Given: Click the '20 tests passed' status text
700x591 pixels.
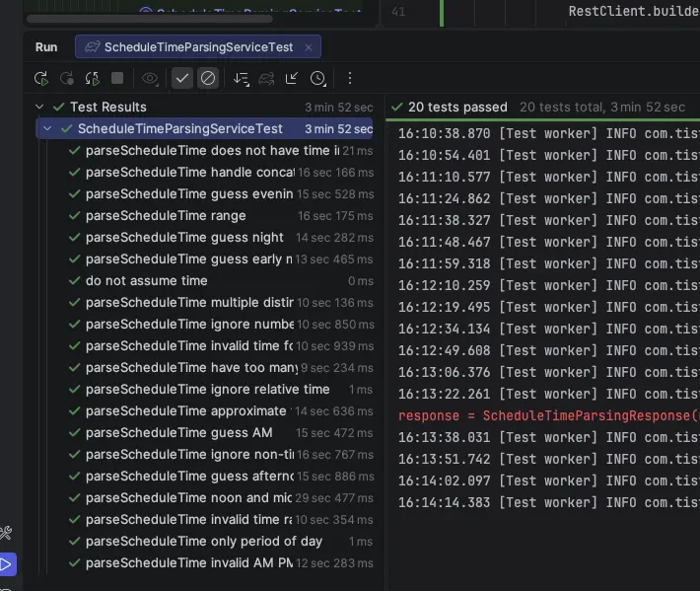Looking at the screenshot, I should click(x=457, y=108).
